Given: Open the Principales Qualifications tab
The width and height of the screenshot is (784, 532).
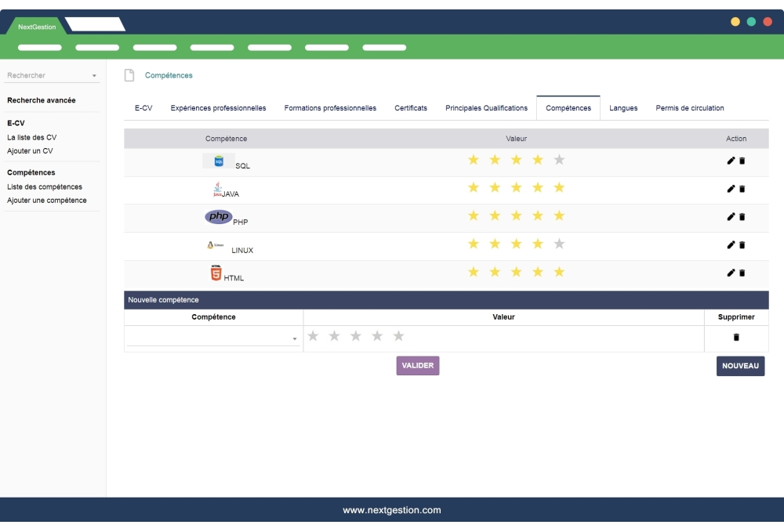Looking at the screenshot, I should pos(487,107).
